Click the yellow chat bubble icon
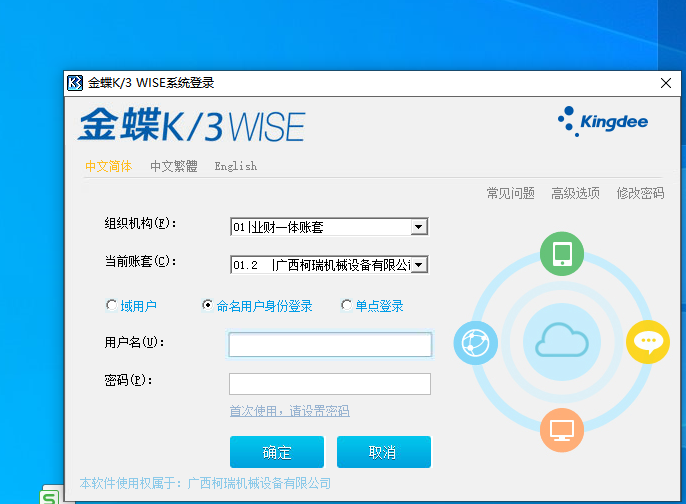The height and width of the screenshot is (504, 686). coord(648,342)
